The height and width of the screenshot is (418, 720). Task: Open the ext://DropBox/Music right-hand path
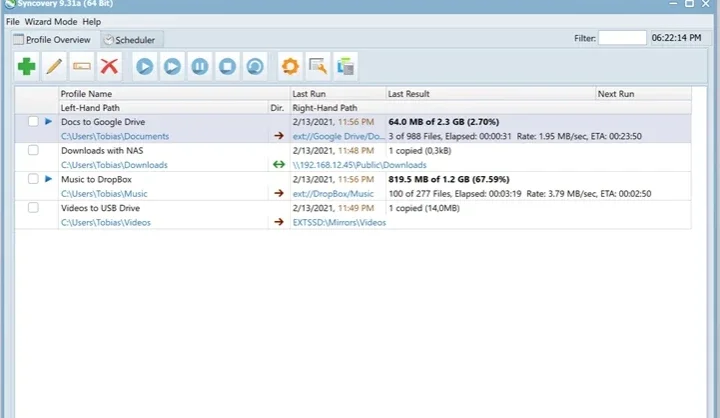pos(333,193)
